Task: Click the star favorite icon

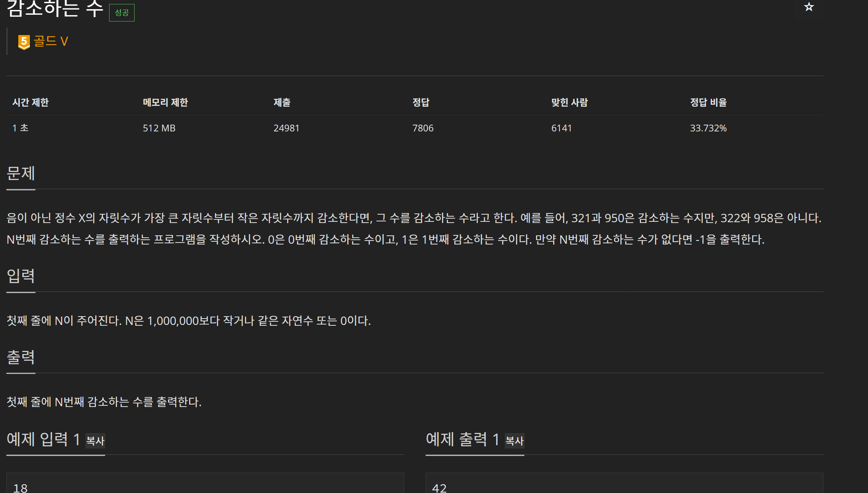Action: [x=809, y=7]
